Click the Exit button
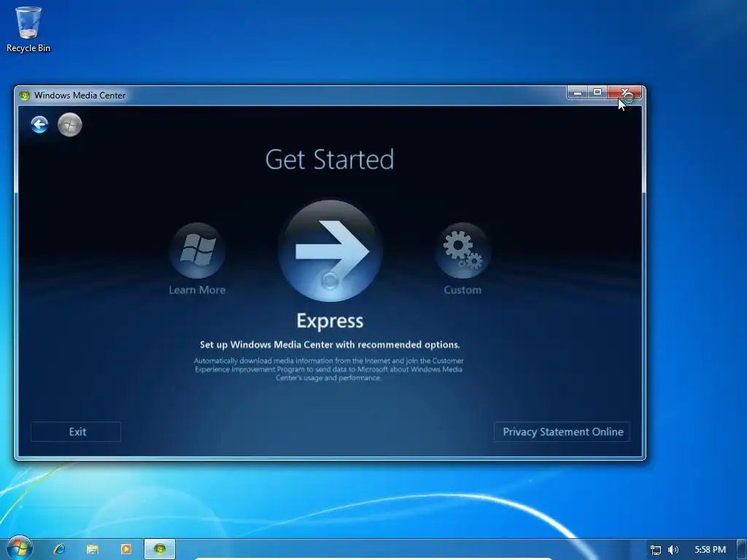Image resolution: width=747 pixels, height=560 pixels. 76,432
